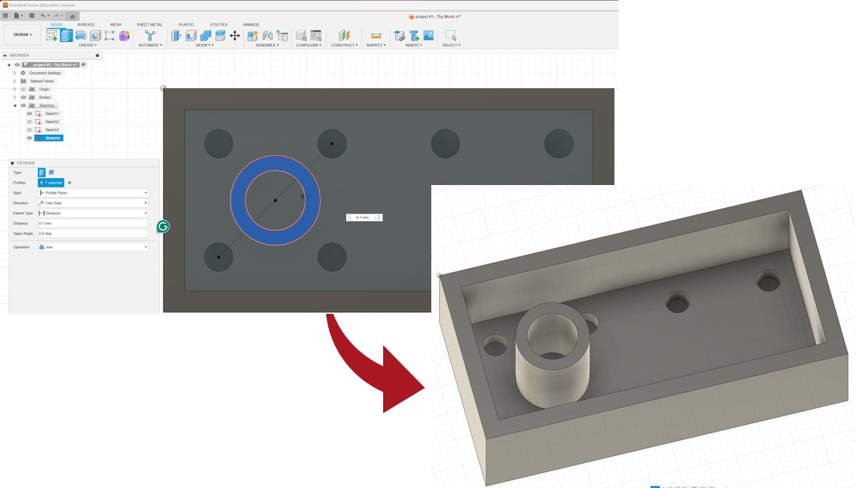Switch to the SURFACE tab
The image size is (868, 488).
click(86, 24)
